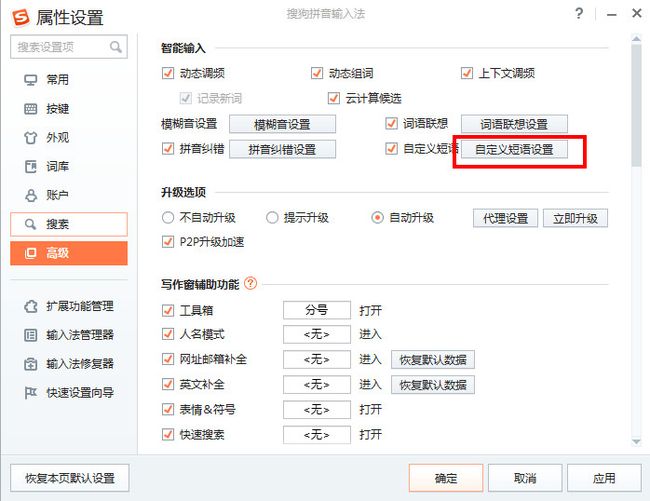Select 搜索 in the sidebar
Image resolution: width=650 pixels, height=501 pixels.
pyautogui.click(x=69, y=224)
